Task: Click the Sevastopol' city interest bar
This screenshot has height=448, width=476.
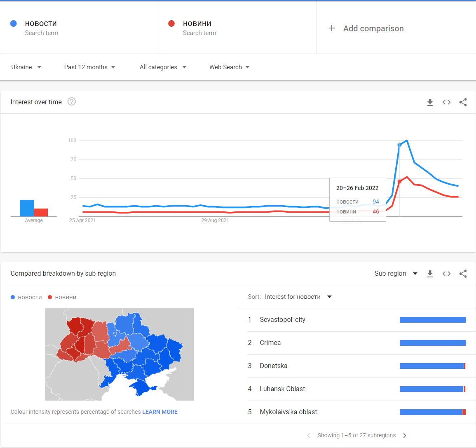Action: [x=433, y=319]
